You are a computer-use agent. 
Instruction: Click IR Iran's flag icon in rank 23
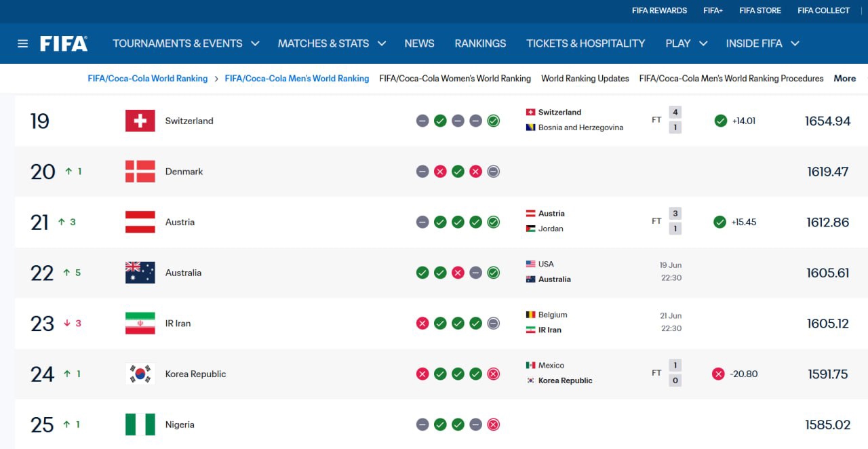140,324
